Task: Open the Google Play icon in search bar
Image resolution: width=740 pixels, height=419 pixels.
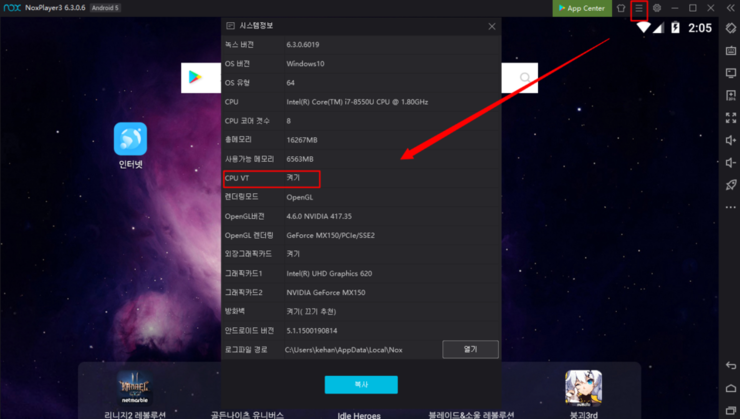Action: 195,77
